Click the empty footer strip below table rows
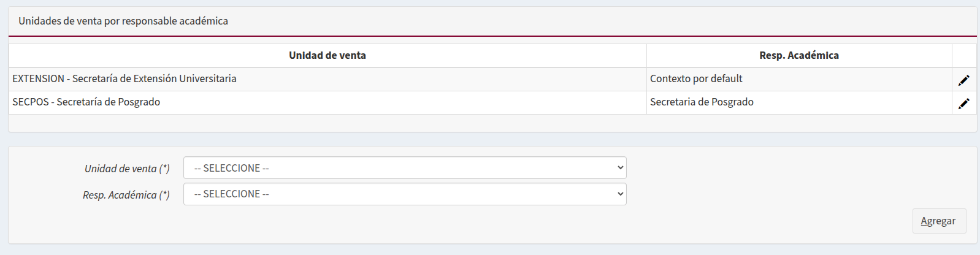 pyautogui.click(x=491, y=123)
